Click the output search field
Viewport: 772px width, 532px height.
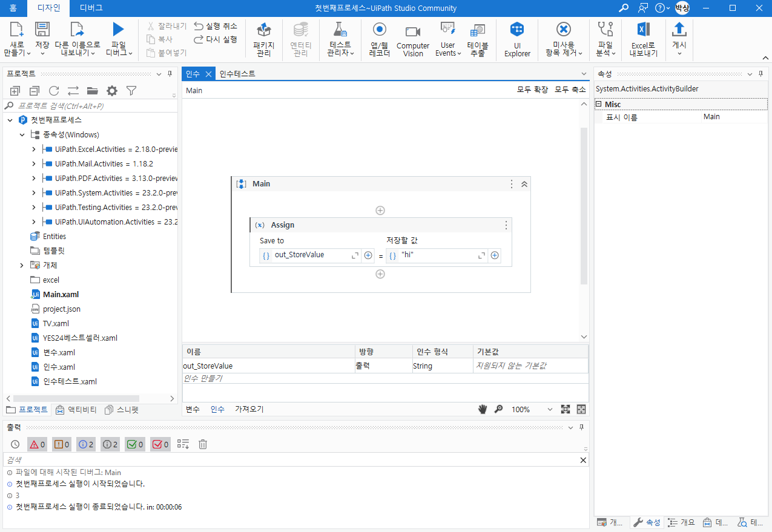291,460
